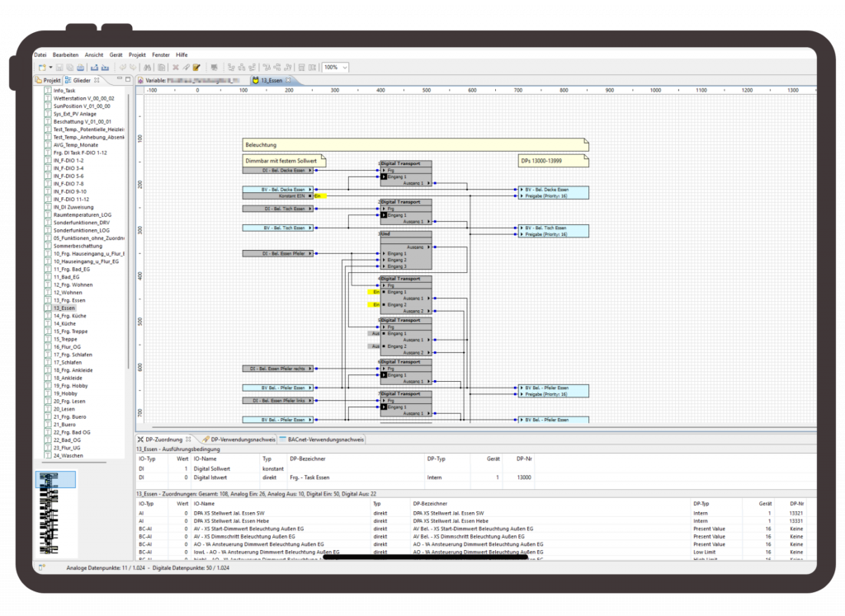Minimize the Glieder panel view
The height and width of the screenshot is (616, 845).
[118, 80]
